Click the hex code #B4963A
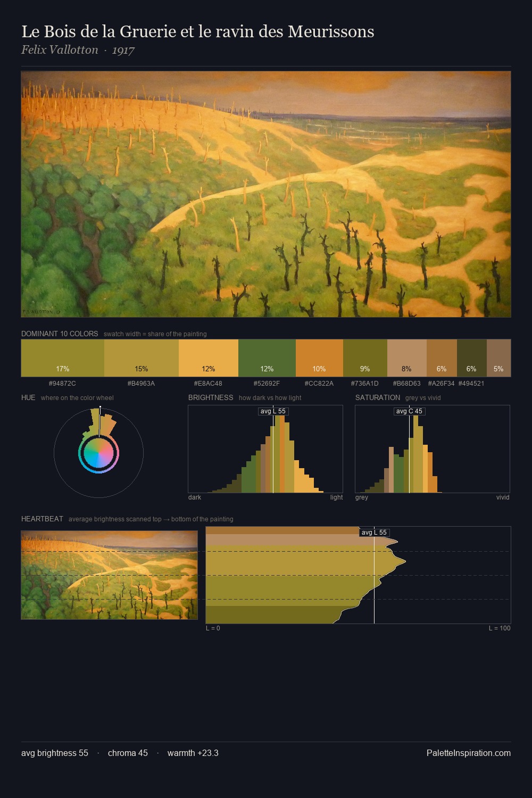The height and width of the screenshot is (798, 532). tap(141, 384)
